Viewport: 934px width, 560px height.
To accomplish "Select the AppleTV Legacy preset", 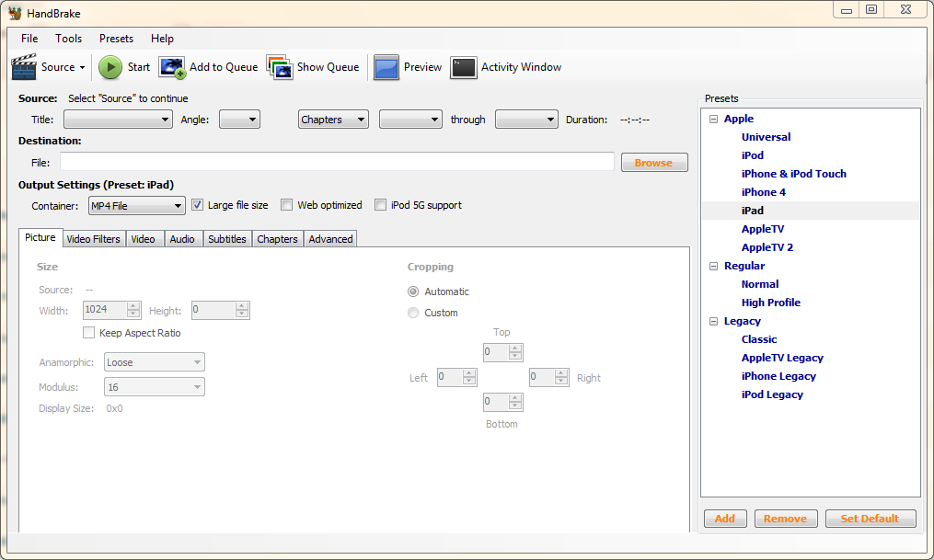I will [x=782, y=359].
